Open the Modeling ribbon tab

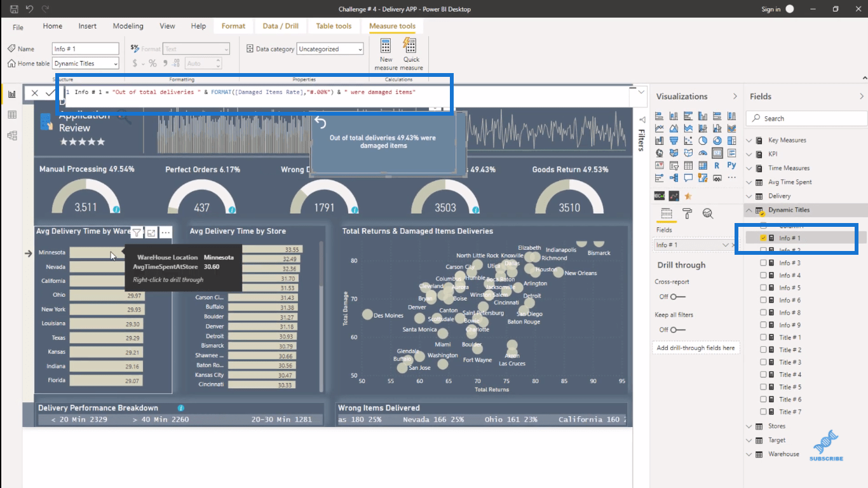[x=128, y=26]
